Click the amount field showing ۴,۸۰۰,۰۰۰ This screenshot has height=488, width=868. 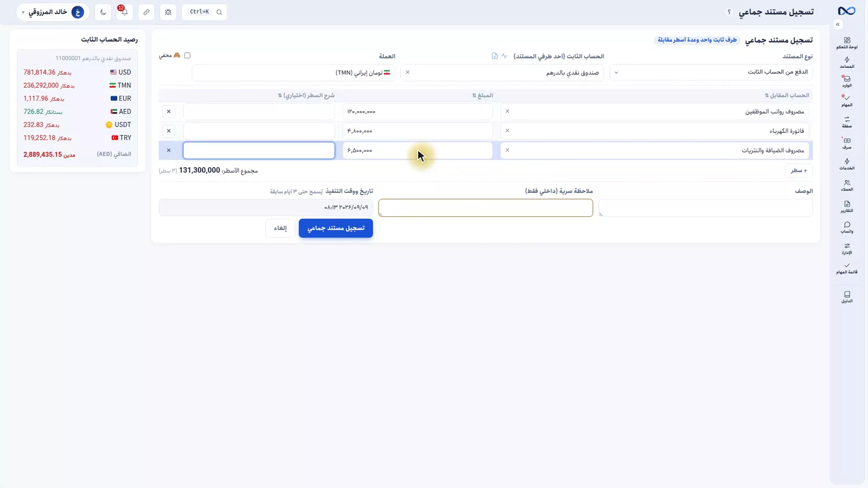point(418,131)
